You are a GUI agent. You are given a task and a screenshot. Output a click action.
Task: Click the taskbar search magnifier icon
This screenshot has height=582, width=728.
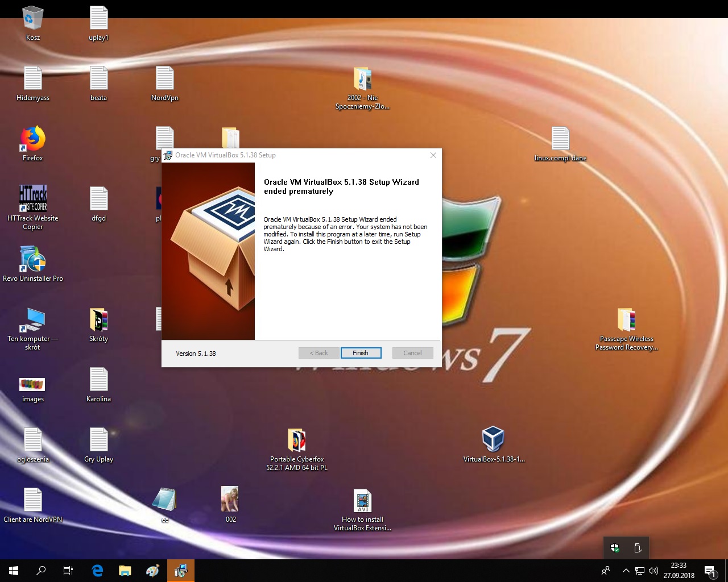coord(41,571)
